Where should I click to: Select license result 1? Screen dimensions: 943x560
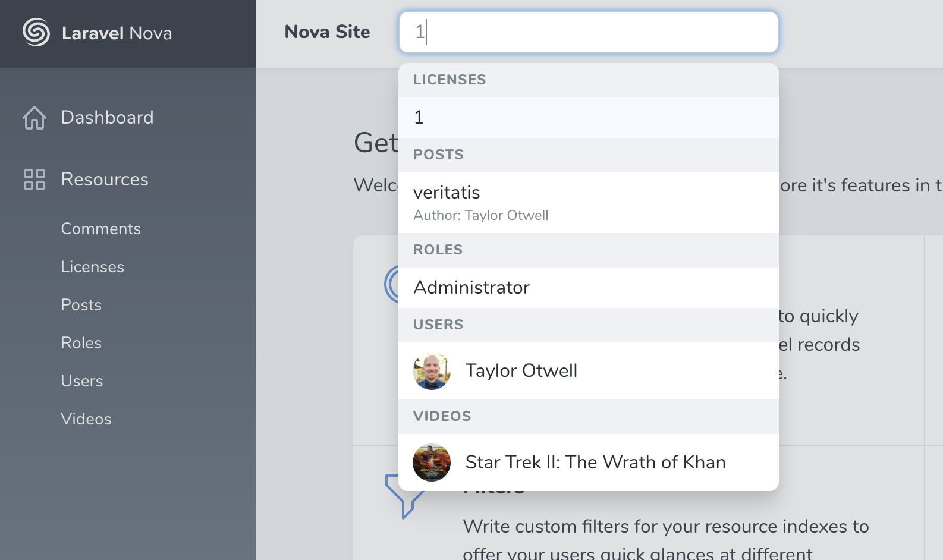589,118
